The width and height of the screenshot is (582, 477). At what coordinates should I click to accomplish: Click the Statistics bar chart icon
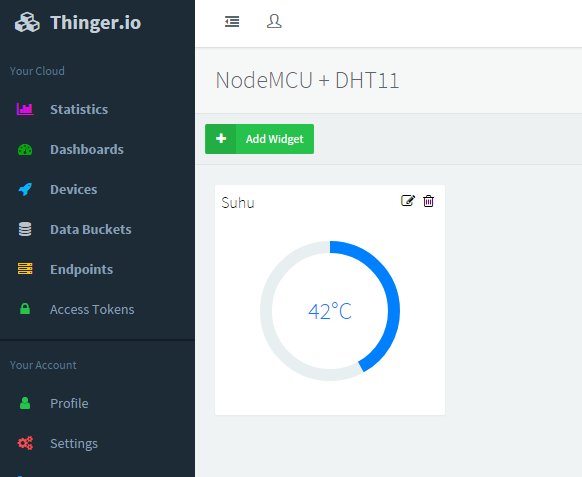(x=25, y=109)
